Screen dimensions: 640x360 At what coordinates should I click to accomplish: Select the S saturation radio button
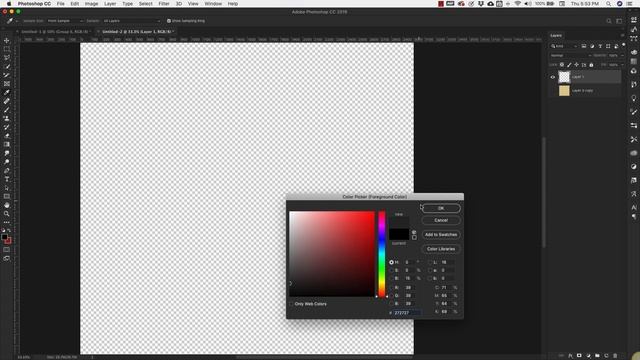click(391, 270)
